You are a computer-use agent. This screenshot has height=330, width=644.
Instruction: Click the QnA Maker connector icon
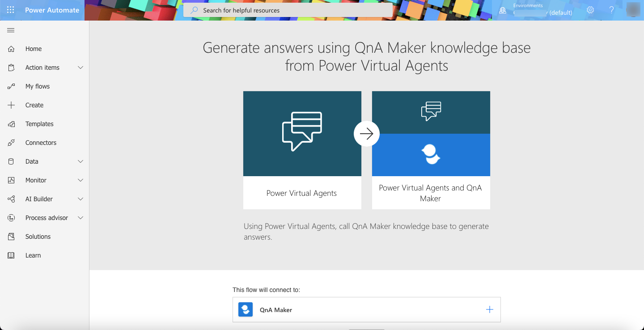(246, 309)
